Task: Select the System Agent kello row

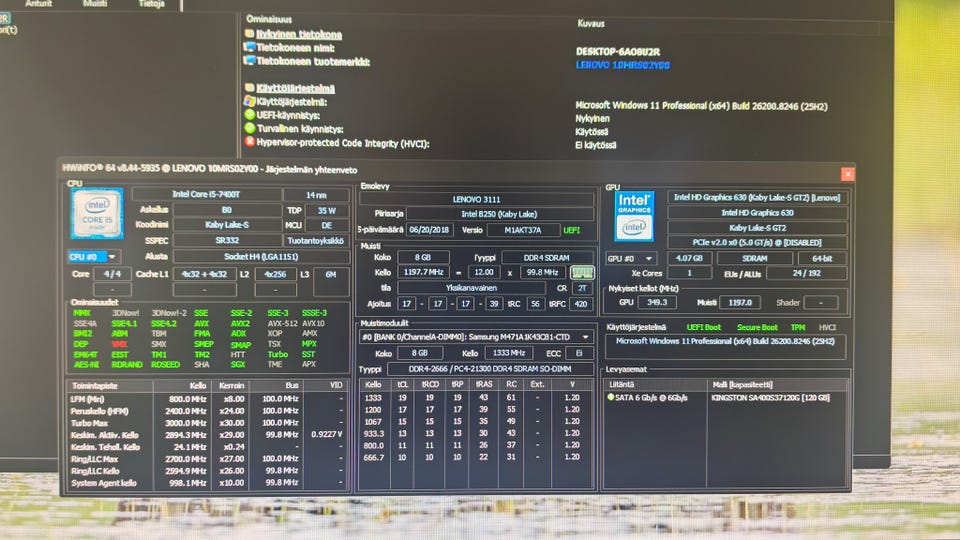Action: [x=208, y=483]
